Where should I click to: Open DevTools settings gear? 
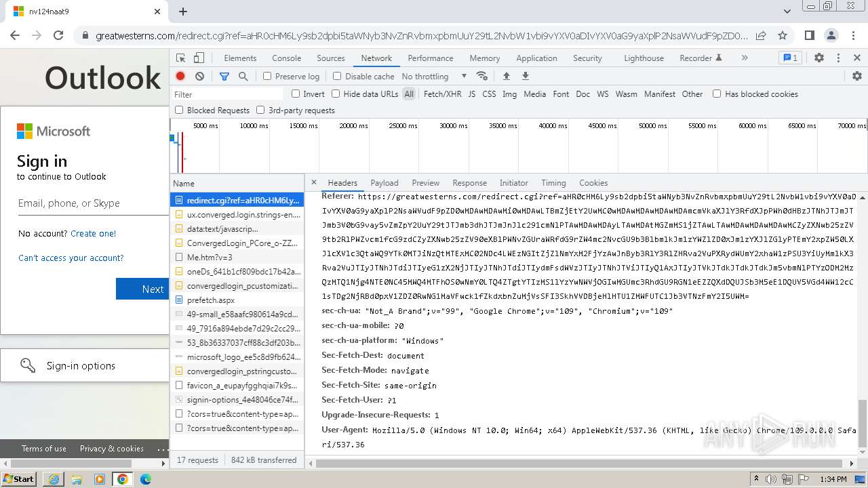pyautogui.click(x=819, y=58)
